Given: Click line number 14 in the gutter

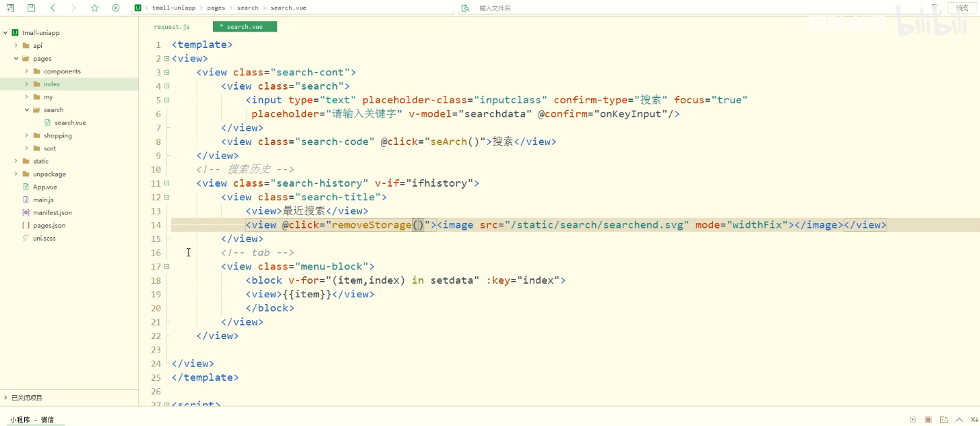Looking at the screenshot, I should point(156,225).
